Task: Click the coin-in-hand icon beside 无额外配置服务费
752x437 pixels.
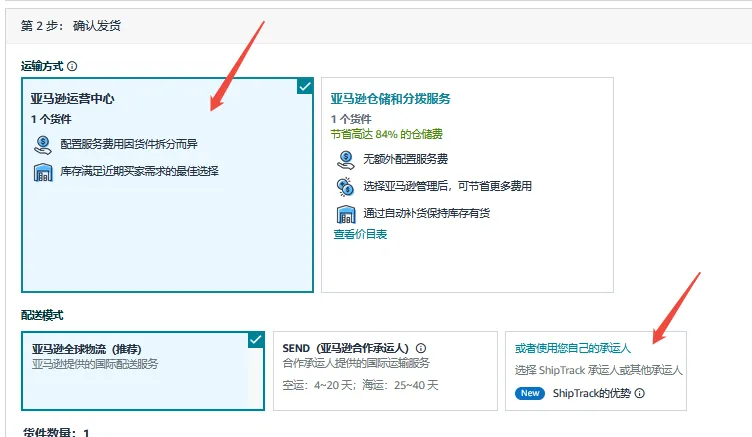Action: tap(345, 160)
